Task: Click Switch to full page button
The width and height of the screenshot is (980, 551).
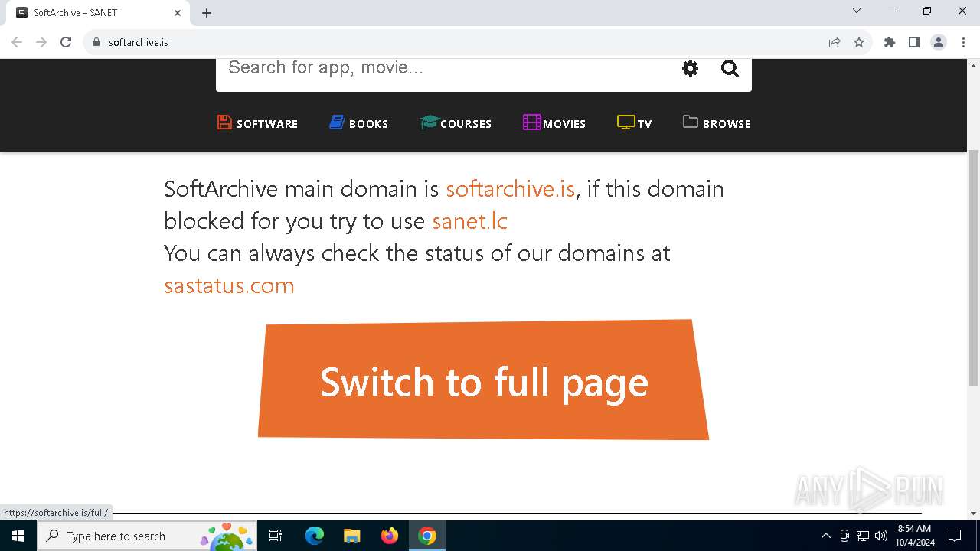Action: tap(483, 380)
